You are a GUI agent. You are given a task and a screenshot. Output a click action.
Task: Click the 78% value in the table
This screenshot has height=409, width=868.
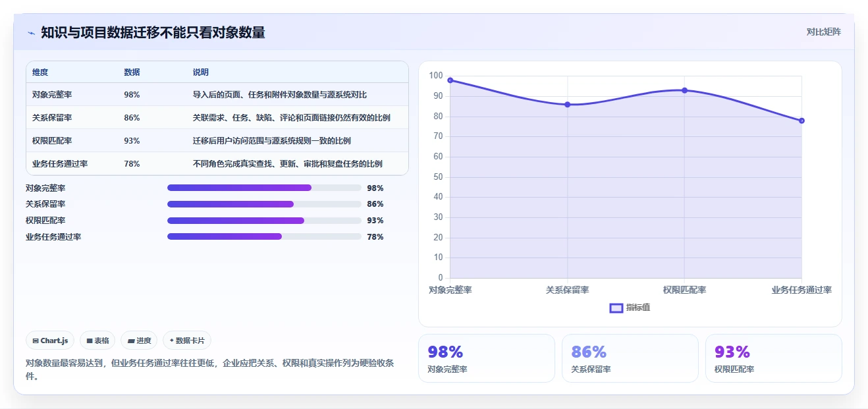click(x=132, y=164)
